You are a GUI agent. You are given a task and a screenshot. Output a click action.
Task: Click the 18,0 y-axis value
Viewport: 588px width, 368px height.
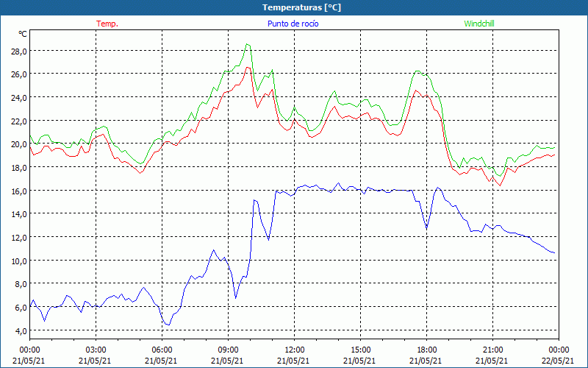point(18,168)
